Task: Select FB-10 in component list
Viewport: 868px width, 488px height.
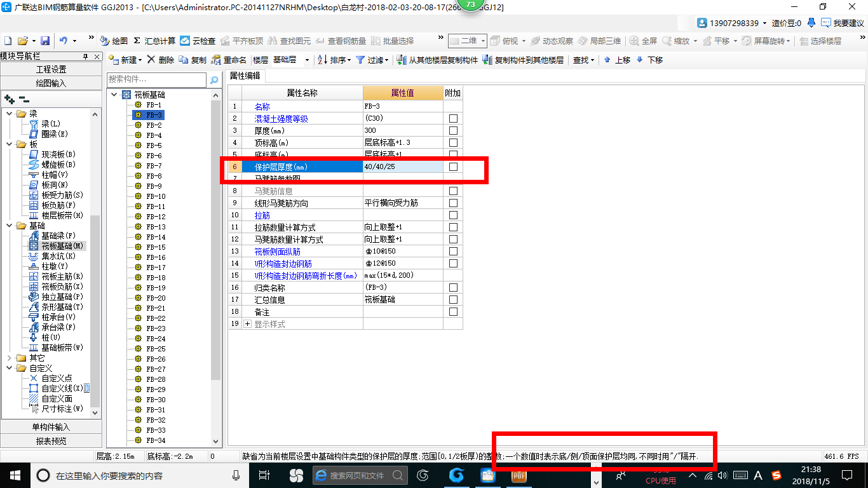Action: (x=156, y=196)
